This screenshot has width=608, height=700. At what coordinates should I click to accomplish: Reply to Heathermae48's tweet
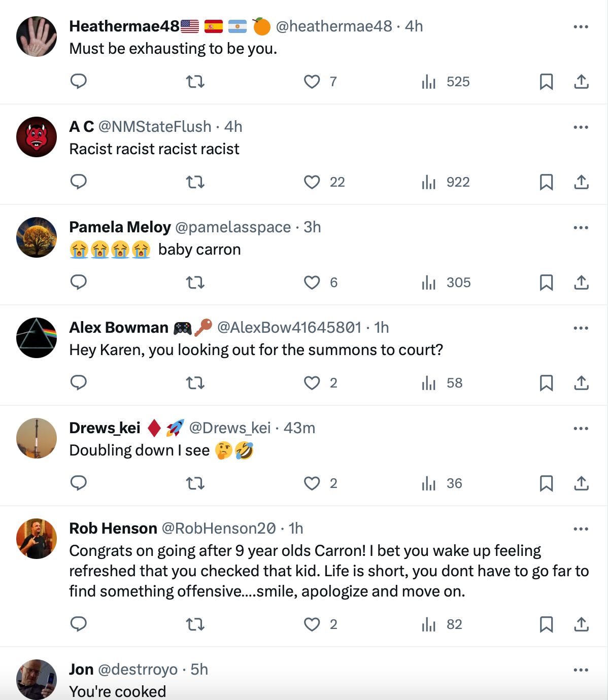tap(79, 81)
